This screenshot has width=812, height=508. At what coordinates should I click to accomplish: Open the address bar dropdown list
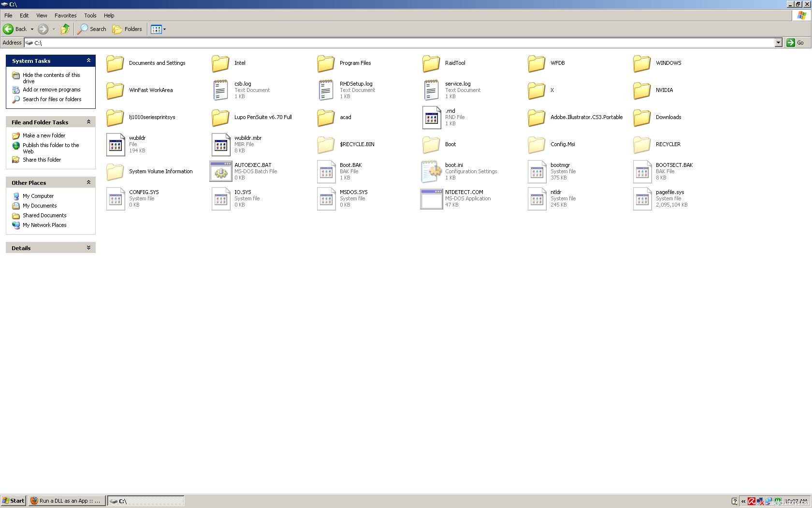pos(778,43)
